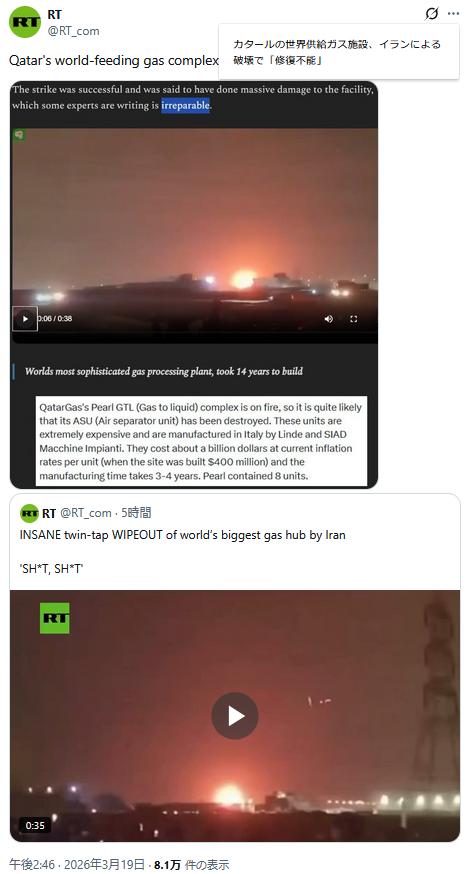Image resolution: width=468 pixels, height=874 pixels.
Task: Click the highlighted word 'irreparable'
Action: [x=186, y=105]
